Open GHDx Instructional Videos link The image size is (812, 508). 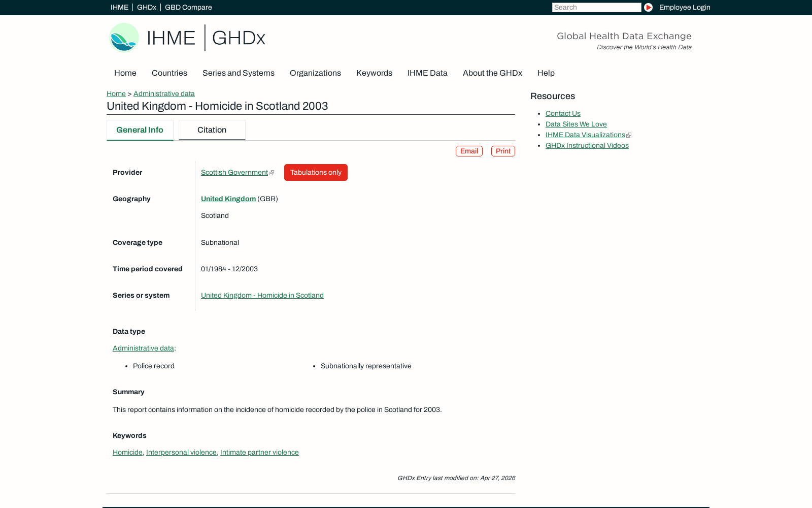pyautogui.click(x=587, y=145)
